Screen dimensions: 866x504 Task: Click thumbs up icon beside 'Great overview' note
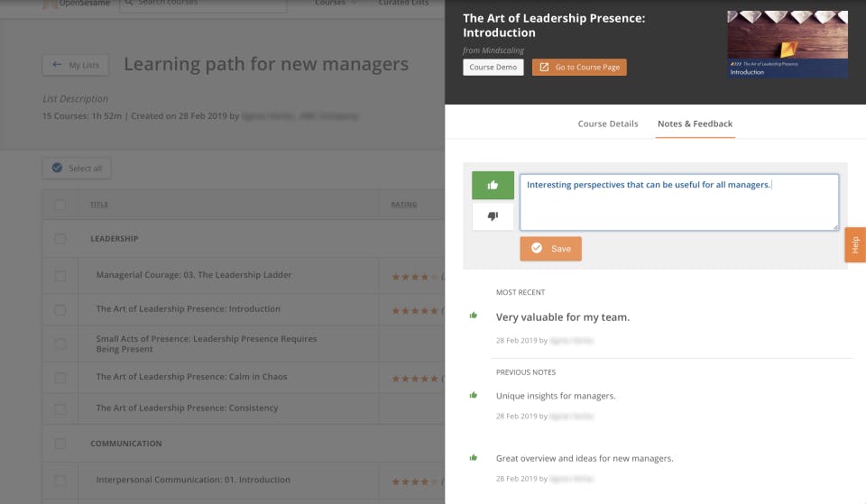(x=473, y=458)
